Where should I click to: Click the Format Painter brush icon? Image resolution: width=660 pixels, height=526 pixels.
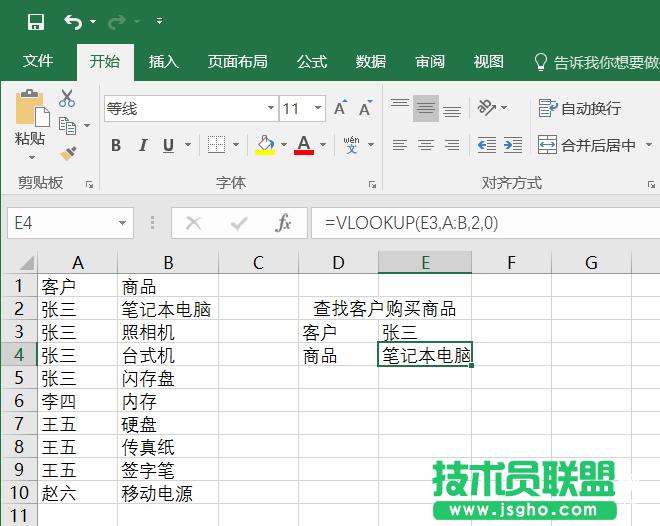click(67, 153)
